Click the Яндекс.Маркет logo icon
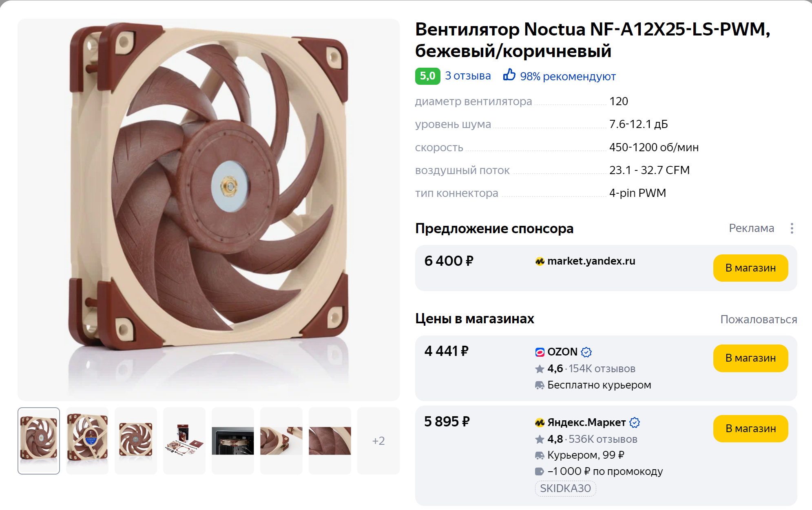 pyautogui.click(x=540, y=422)
